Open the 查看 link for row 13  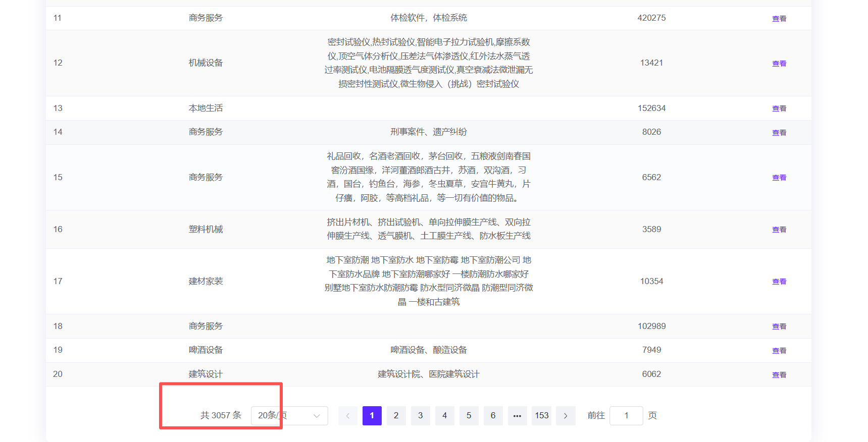click(779, 108)
